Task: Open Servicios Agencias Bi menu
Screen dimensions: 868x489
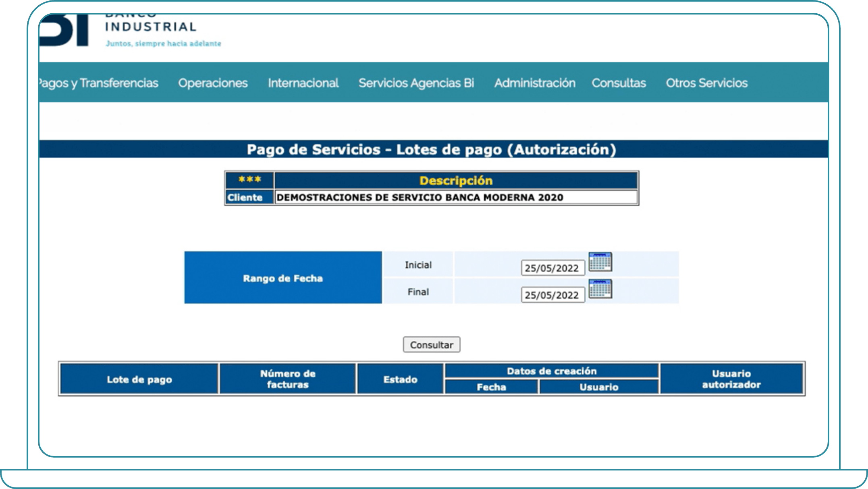Action: (x=416, y=83)
